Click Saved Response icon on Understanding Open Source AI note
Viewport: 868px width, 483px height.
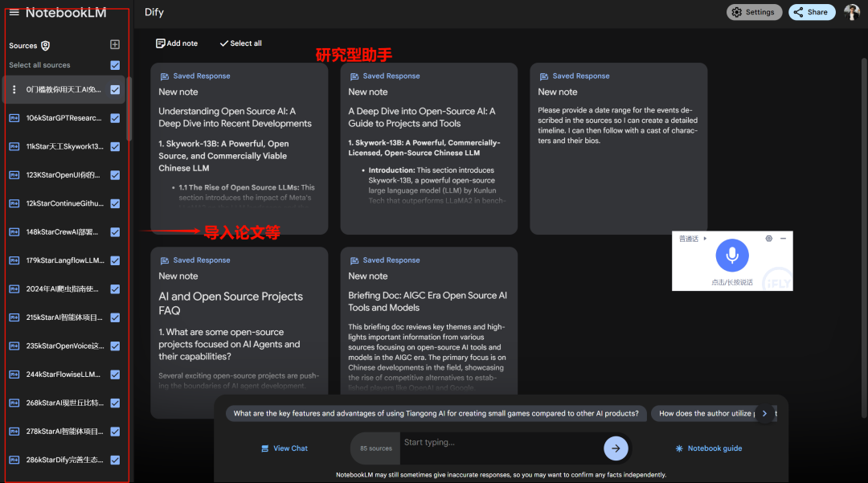(x=165, y=76)
